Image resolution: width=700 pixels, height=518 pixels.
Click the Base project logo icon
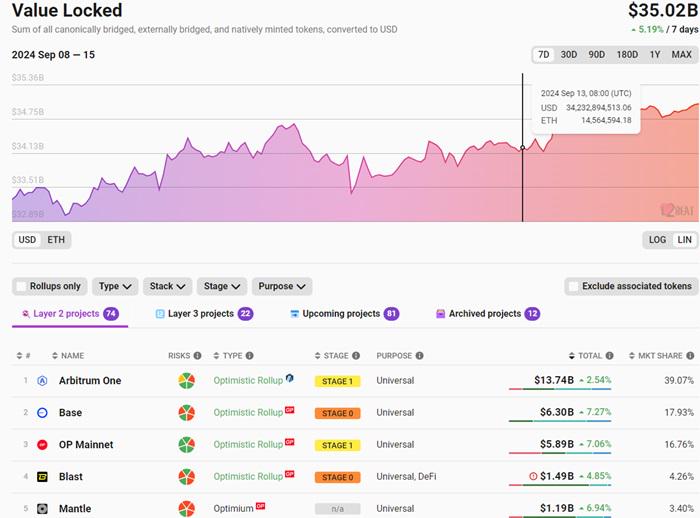43,413
